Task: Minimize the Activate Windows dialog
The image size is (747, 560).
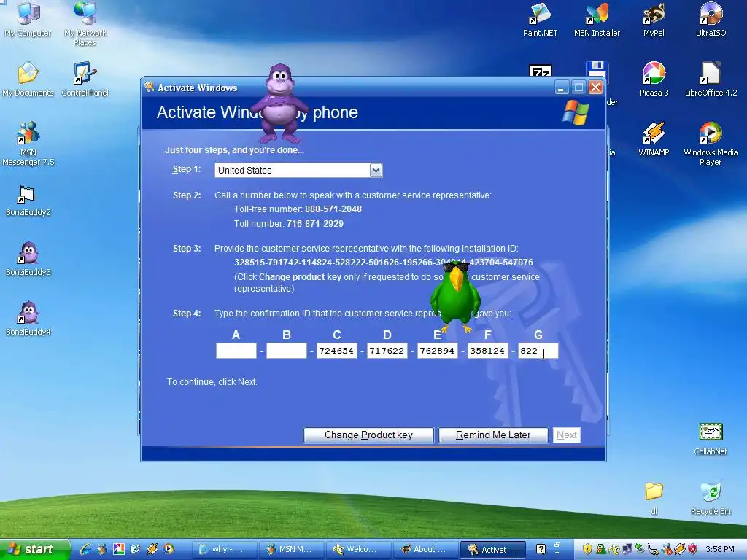Action: pos(562,87)
